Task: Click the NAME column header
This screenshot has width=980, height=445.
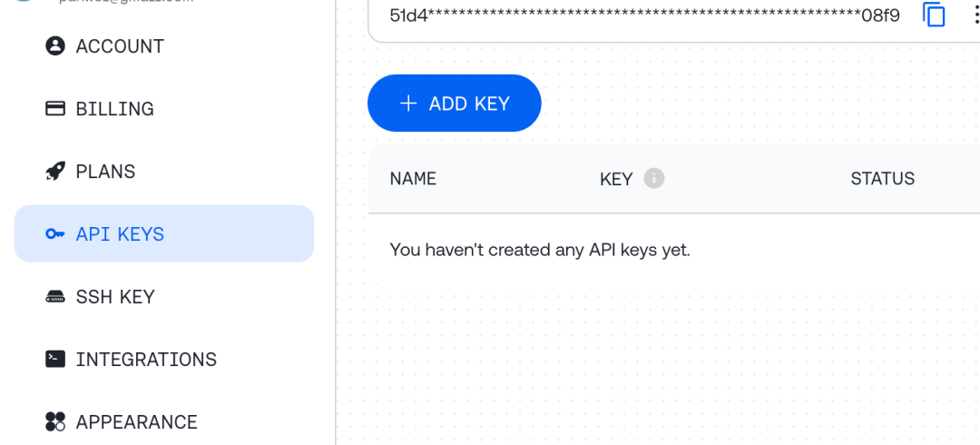Action: pyautogui.click(x=413, y=178)
